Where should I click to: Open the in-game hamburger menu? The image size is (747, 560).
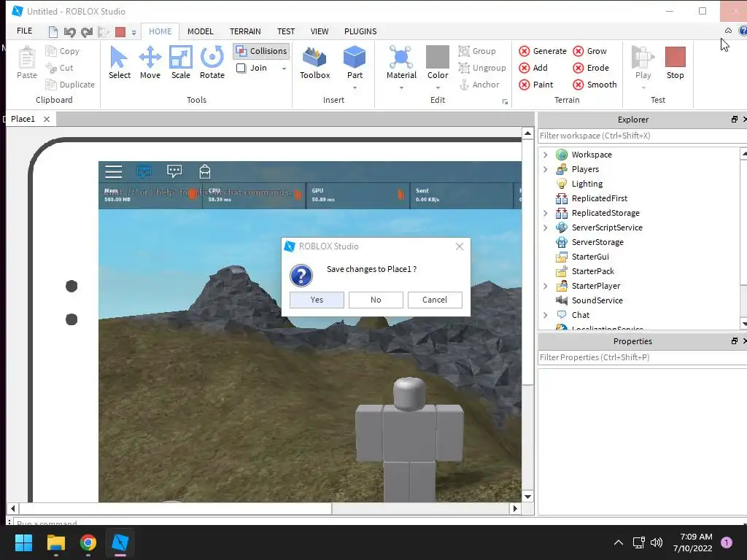[x=113, y=171]
